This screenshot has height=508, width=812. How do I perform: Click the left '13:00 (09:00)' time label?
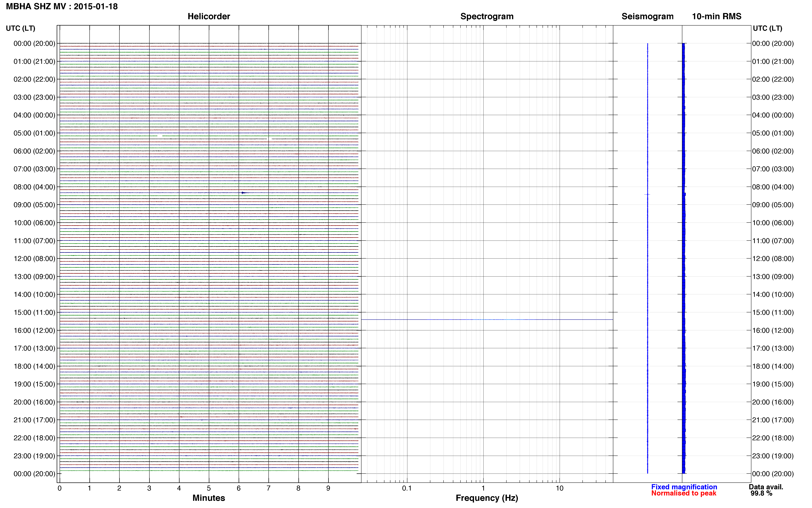[34, 277]
